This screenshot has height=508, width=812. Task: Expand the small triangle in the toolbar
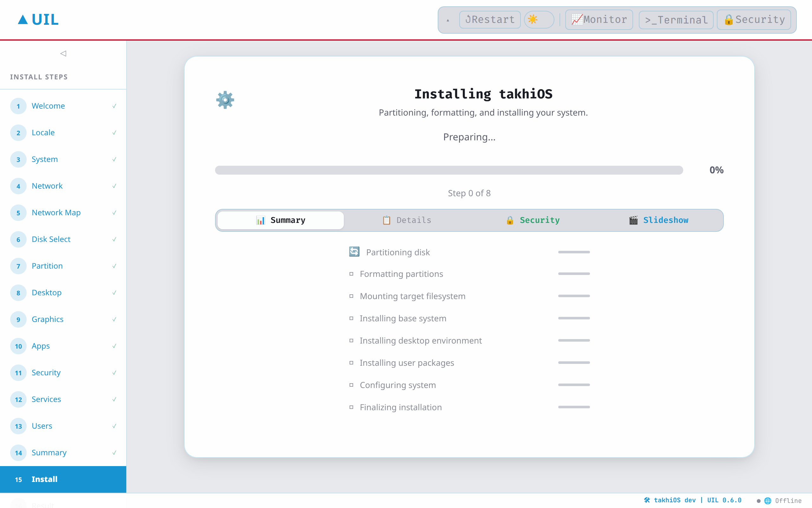point(448,21)
